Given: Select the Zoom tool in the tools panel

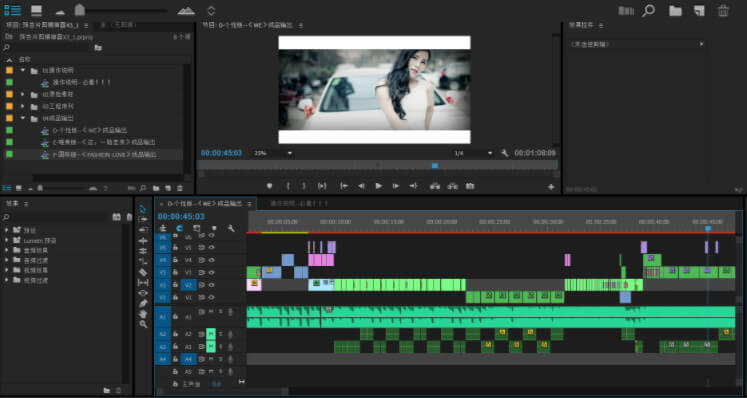Looking at the screenshot, I should 143,324.
